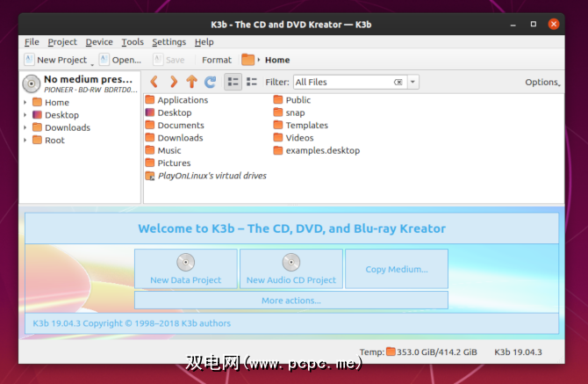This screenshot has height=384, width=588.
Task: Select Root in the folder tree
Action: click(54, 140)
